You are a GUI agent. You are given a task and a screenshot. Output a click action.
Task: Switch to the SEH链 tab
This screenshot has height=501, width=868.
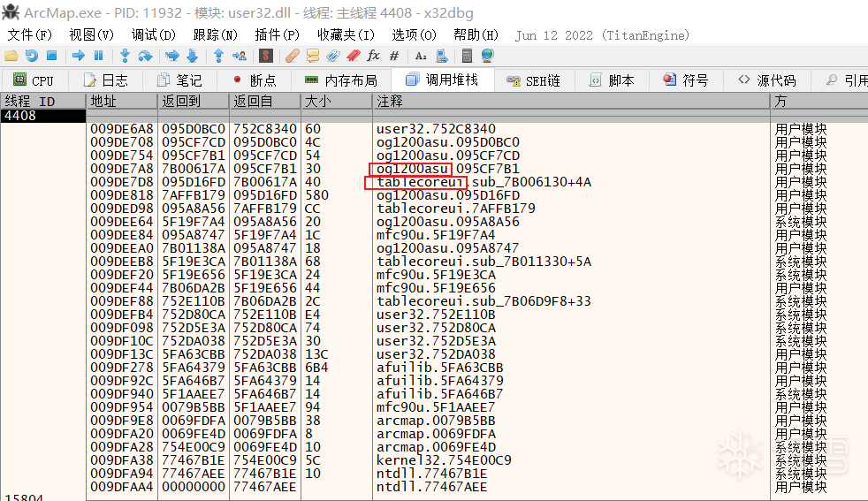(534, 80)
